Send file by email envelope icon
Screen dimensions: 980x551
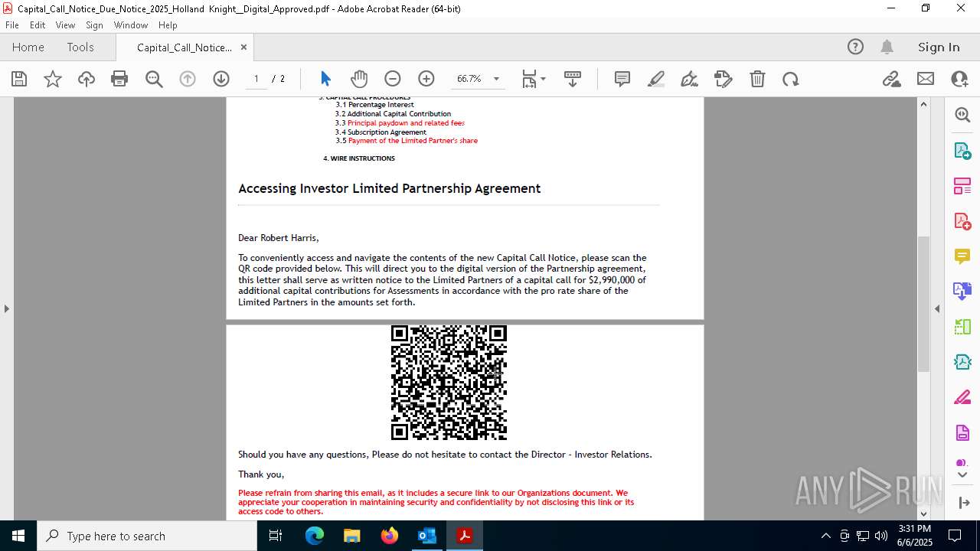926,79
